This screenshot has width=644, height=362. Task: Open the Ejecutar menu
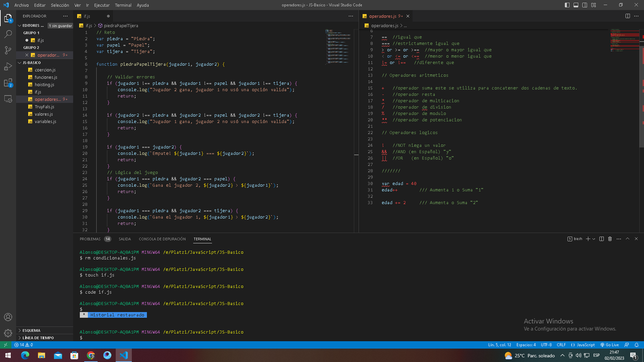pyautogui.click(x=102, y=5)
